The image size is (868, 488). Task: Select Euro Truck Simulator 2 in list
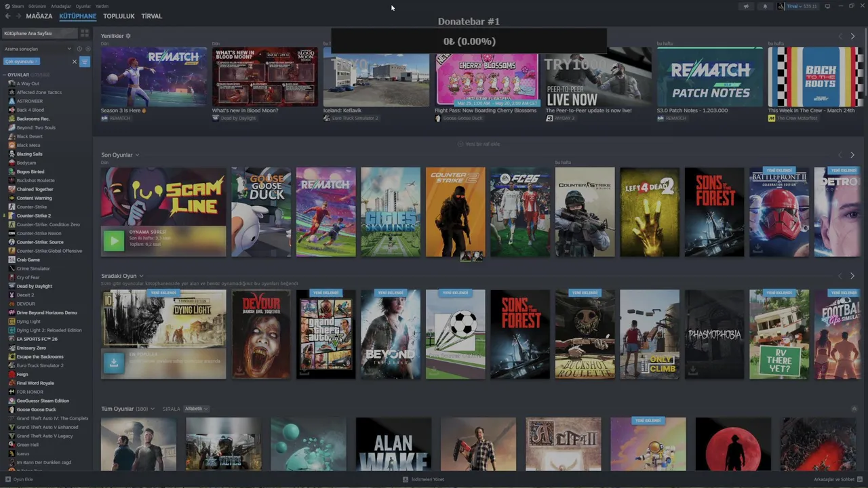pos(40,365)
